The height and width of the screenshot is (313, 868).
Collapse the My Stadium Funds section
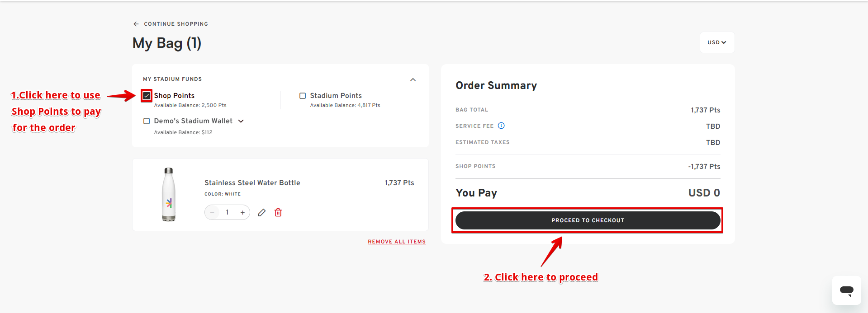point(413,79)
